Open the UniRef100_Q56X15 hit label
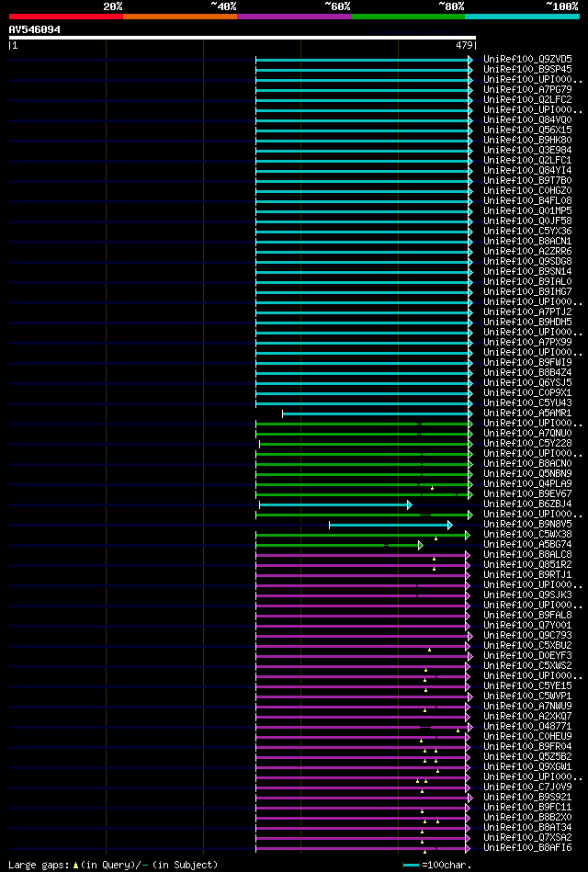The height and width of the screenshot is (872, 588). 528,130
